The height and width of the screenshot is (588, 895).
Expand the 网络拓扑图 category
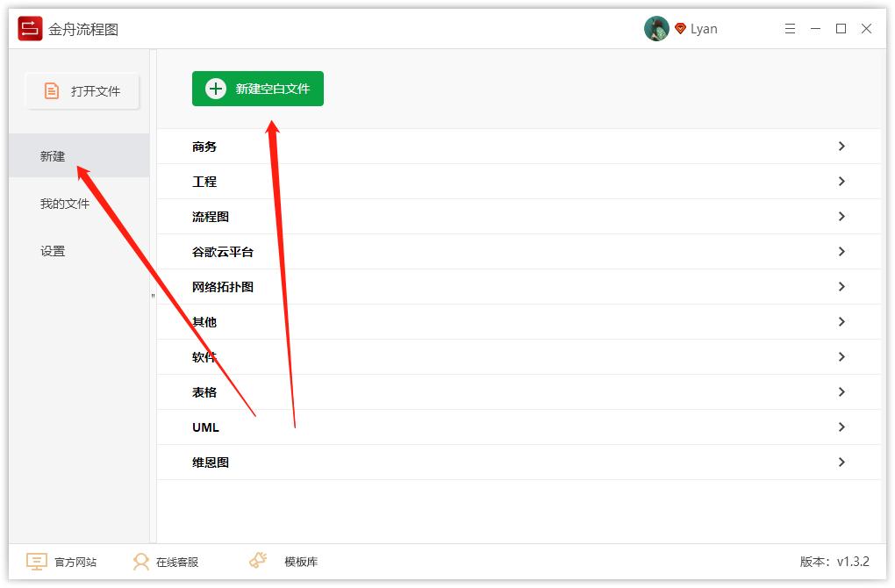tap(841, 286)
